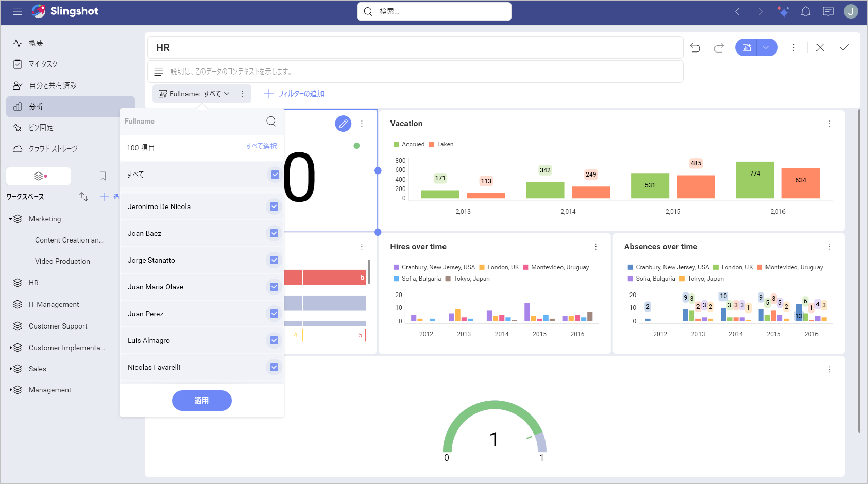Open Hires over time options menu

pyautogui.click(x=596, y=247)
